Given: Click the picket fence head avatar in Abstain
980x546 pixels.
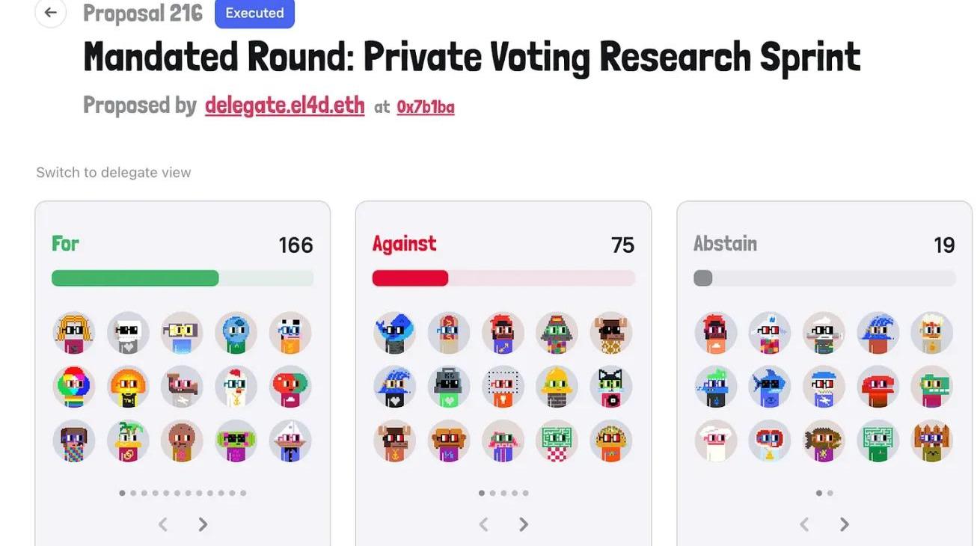Looking at the screenshot, I should (931, 441).
